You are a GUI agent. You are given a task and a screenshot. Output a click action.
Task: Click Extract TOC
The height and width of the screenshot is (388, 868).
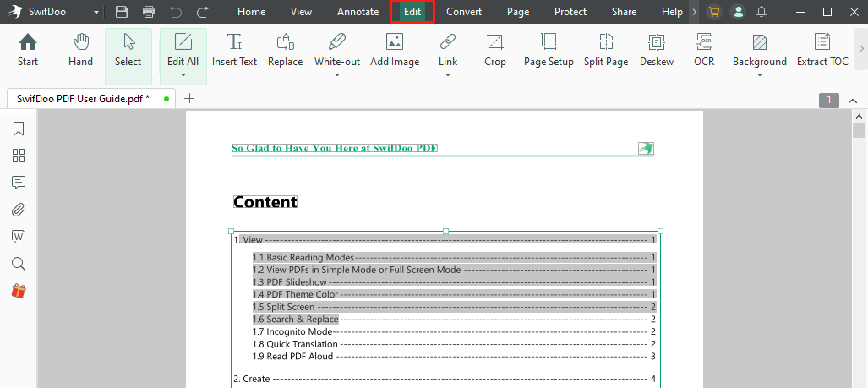click(822, 50)
